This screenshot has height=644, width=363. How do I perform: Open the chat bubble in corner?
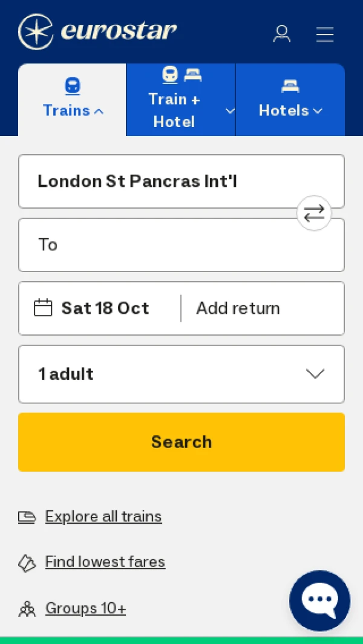point(319,600)
